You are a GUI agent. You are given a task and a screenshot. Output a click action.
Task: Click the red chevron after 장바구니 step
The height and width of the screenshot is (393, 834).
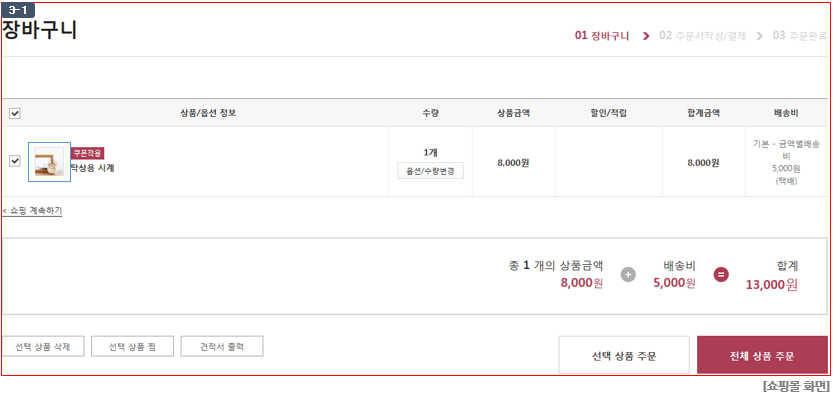(x=646, y=36)
